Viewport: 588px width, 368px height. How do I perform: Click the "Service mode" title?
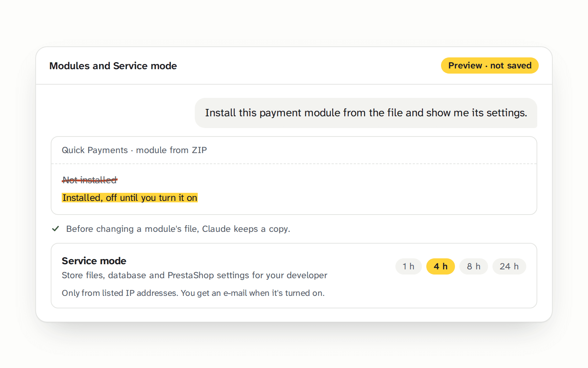[94, 261]
